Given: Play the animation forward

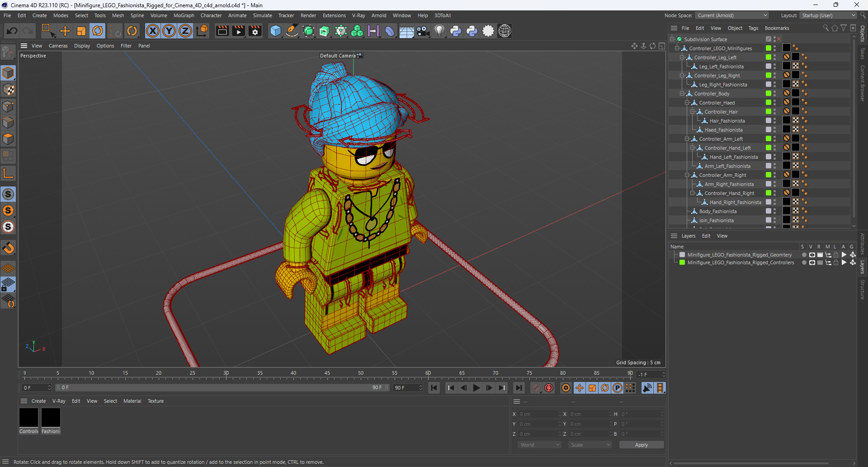Looking at the screenshot, I should [476, 388].
